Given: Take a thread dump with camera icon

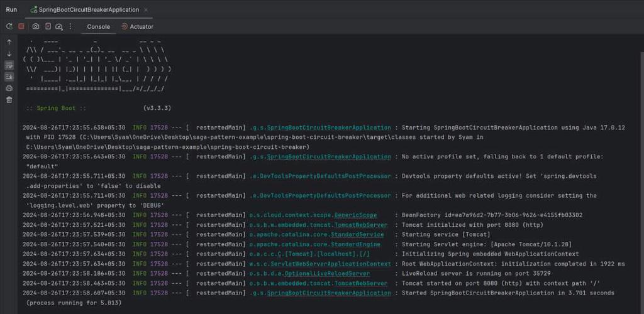Looking at the screenshot, I should coord(36,26).
